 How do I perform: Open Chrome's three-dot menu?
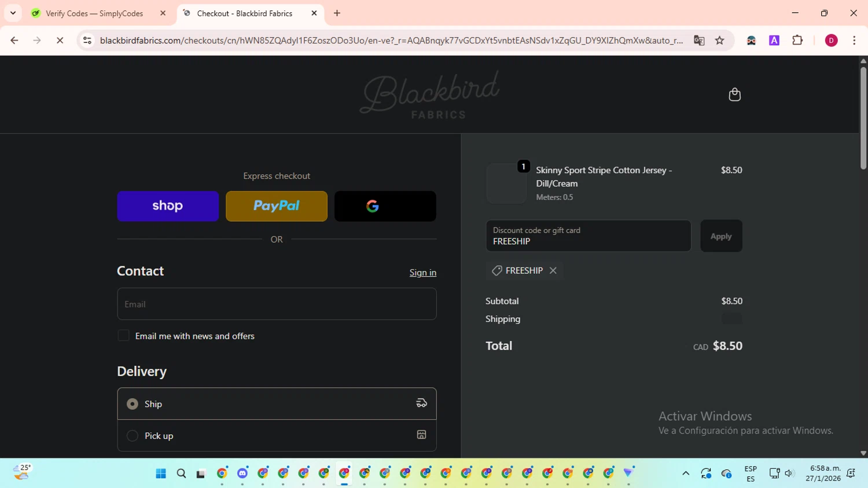click(854, 40)
